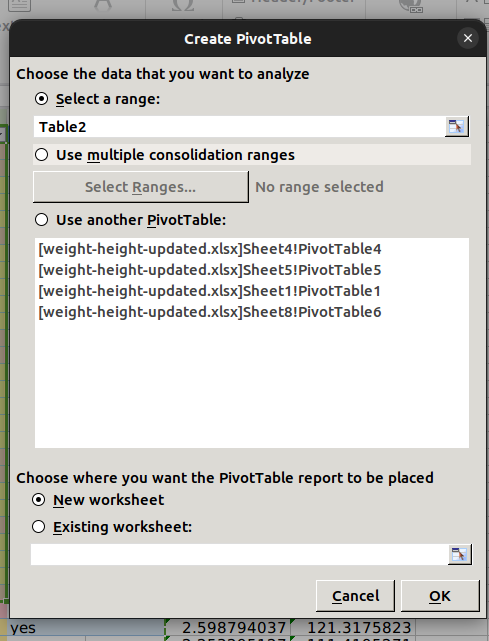The height and width of the screenshot is (641, 489).
Task: Close the Create PivotTable dialog
Action: pos(468,38)
